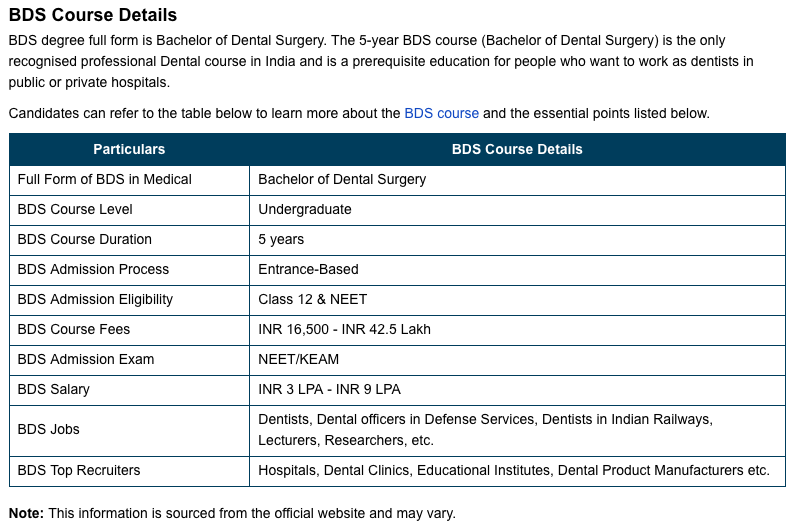Click the "BDS Salary" row label
The height and width of the screenshot is (529, 795).
coord(53,389)
